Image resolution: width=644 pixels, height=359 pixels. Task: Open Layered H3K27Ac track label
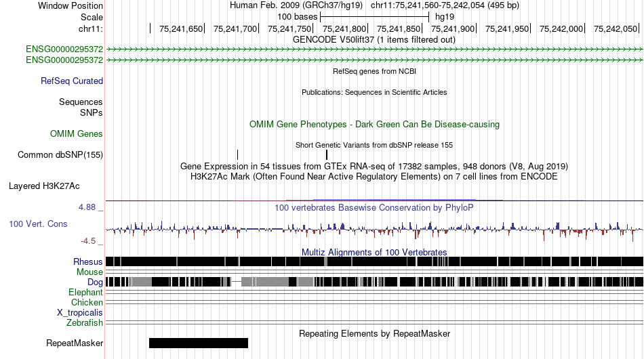[x=44, y=186]
